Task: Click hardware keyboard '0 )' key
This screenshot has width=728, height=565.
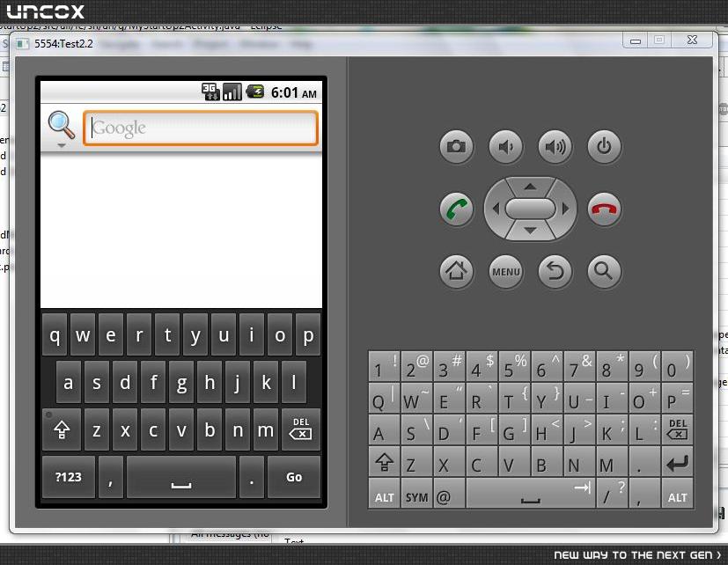Action: point(678,366)
